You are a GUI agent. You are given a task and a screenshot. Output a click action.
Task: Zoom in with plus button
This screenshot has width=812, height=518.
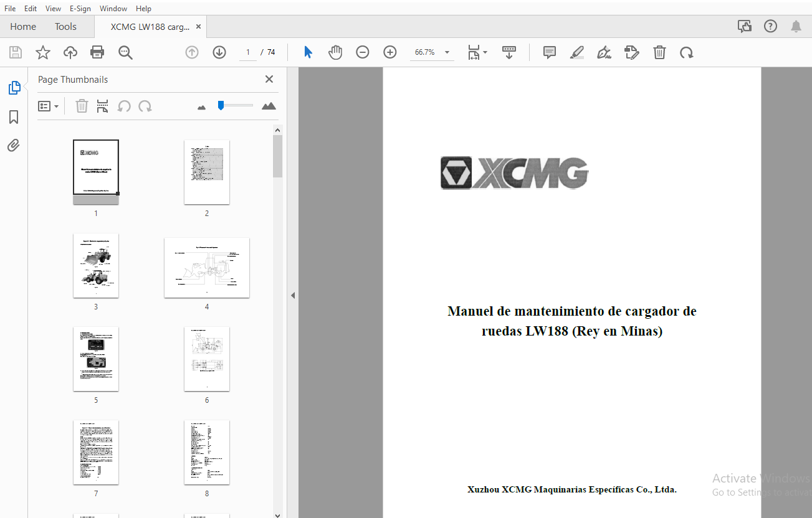[x=390, y=52]
